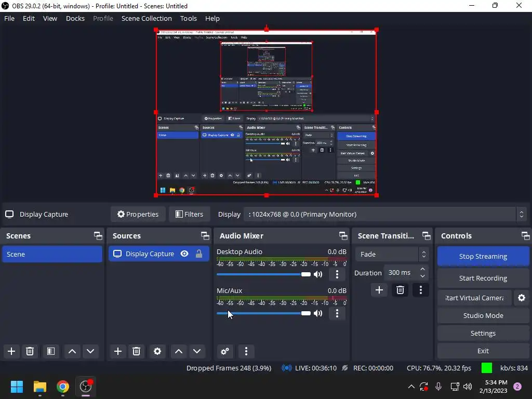This screenshot has width=532, height=399.
Task: Open source properties gear in Sources panel
Action: (157, 351)
